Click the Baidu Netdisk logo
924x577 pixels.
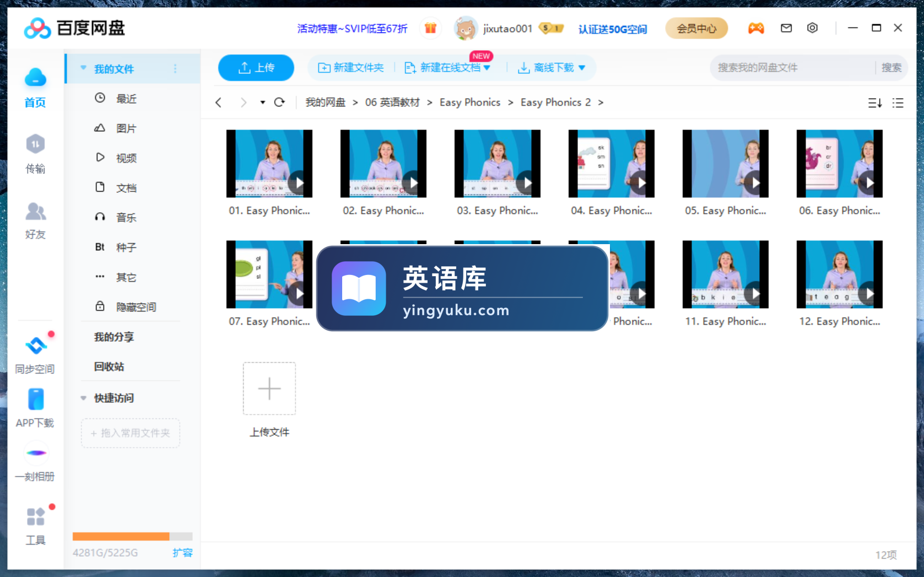click(74, 28)
